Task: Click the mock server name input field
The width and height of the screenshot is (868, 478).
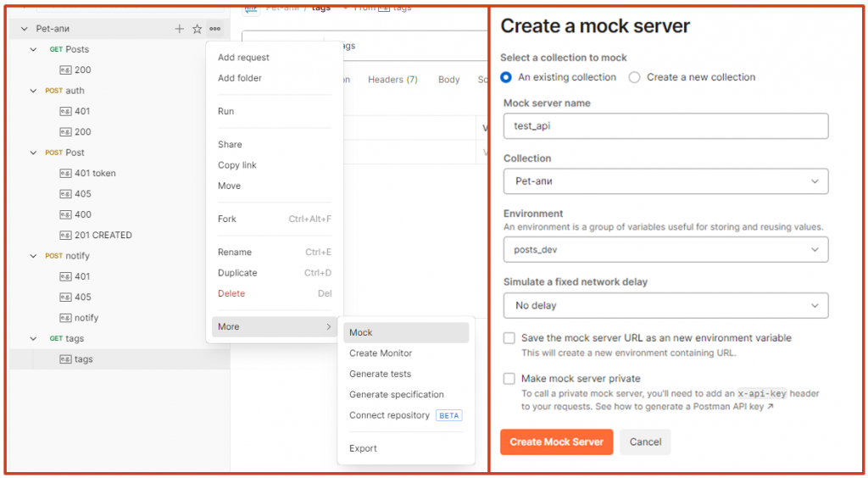Action: pyautogui.click(x=665, y=125)
